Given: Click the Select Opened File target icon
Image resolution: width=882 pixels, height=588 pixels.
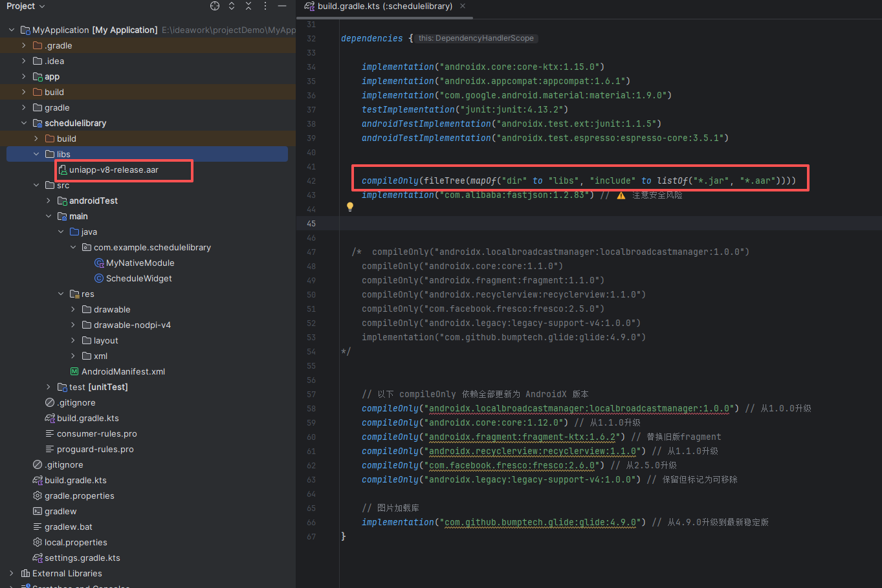Looking at the screenshot, I should (x=215, y=6).
